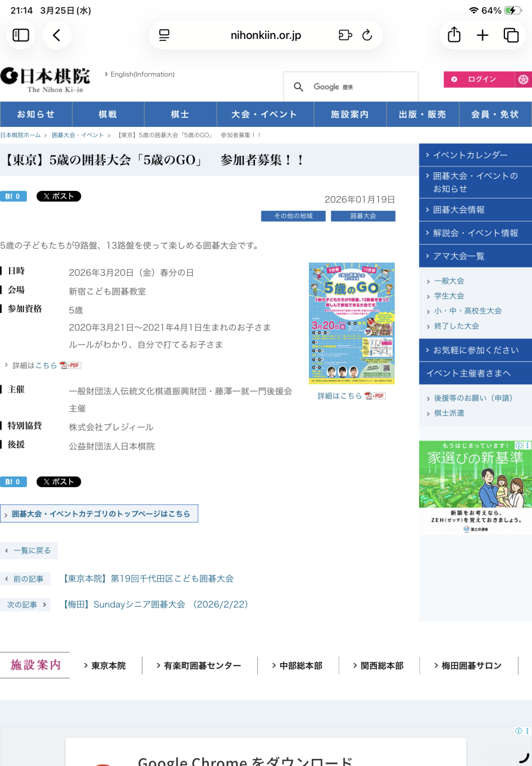Viewport: 532px width, 766px height.
Task: Show all tabs using the tab overview icon
Action: click(511, 35)
